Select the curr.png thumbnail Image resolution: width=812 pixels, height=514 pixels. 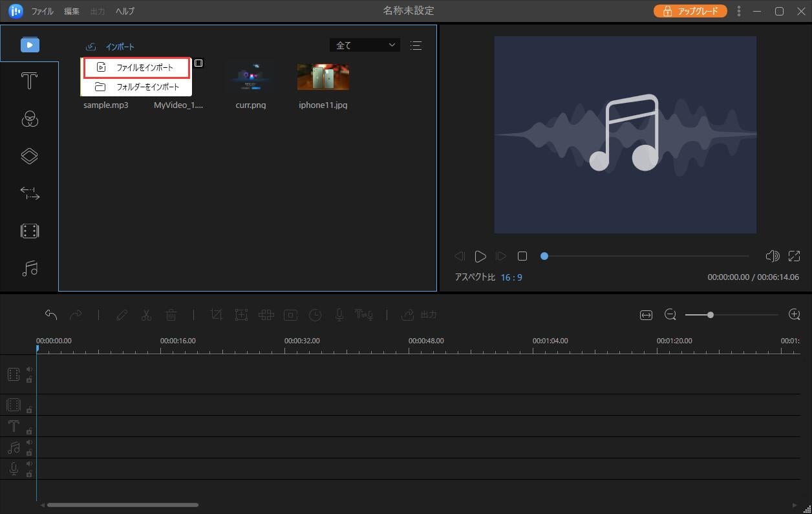pos(251,77)
